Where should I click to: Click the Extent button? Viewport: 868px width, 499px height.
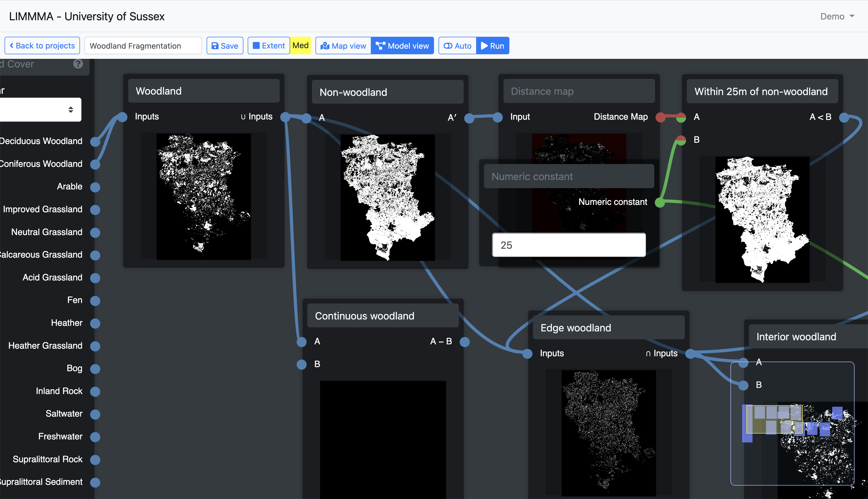point(269,46)
